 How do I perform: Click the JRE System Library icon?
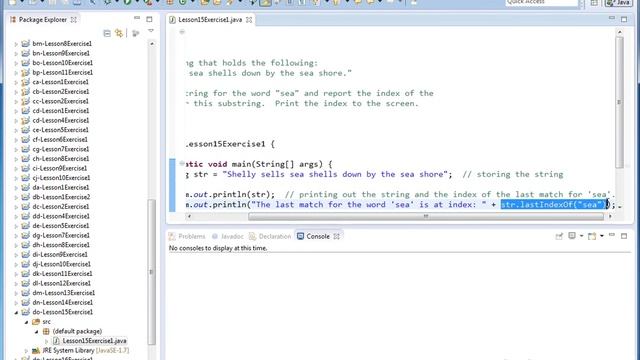36,350
